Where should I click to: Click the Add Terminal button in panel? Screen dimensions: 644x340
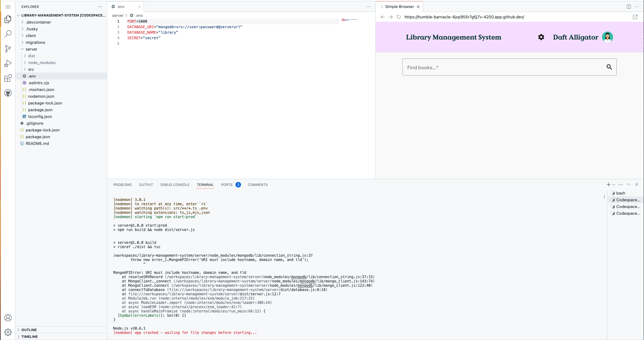608,184
